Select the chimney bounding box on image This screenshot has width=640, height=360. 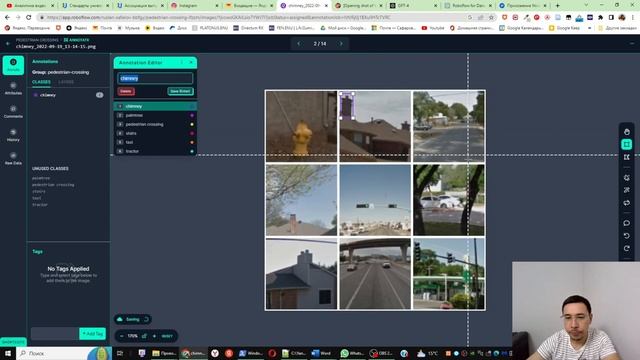347,106
